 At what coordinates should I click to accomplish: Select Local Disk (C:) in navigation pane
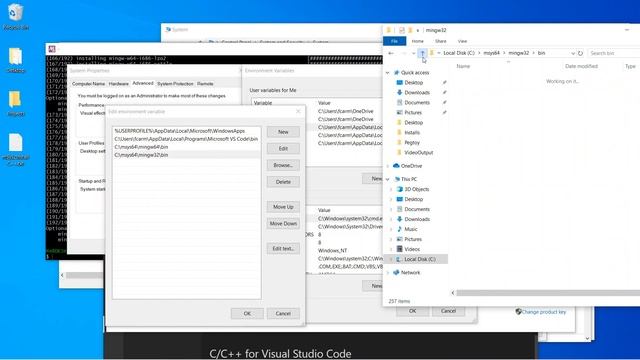[x=420, y=259]
